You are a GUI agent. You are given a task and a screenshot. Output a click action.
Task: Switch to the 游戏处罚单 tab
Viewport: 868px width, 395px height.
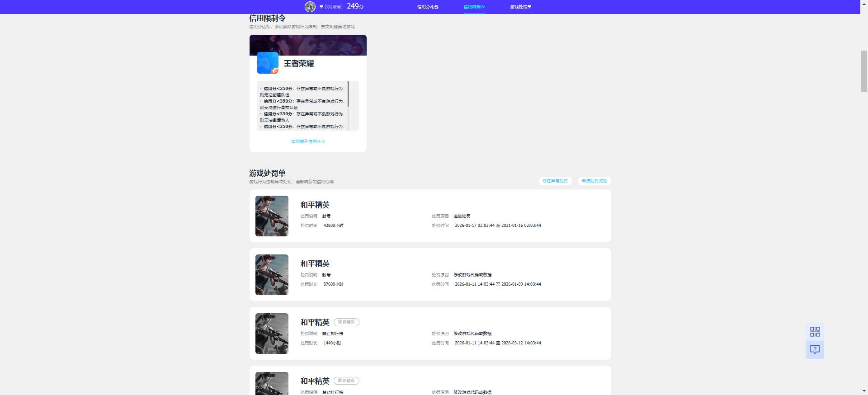point(520,7)
